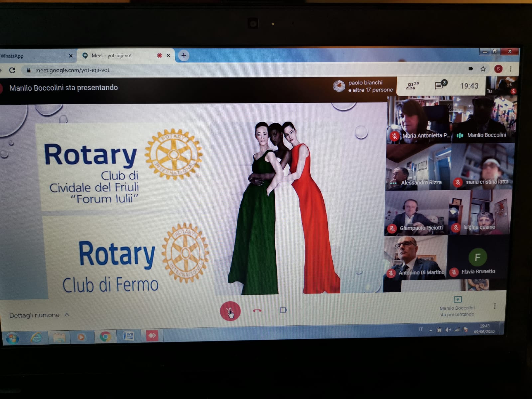Image resolution: width=532 pixels, height=399 pixels.
Task: Click the paolo bianchi e altre 17 persone label
Action: point(363,86)
